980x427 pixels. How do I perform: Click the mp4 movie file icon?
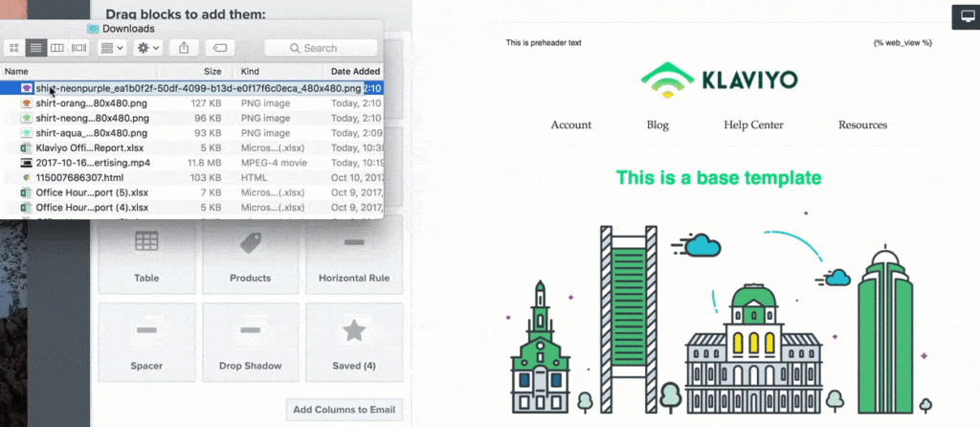(26, 163)
